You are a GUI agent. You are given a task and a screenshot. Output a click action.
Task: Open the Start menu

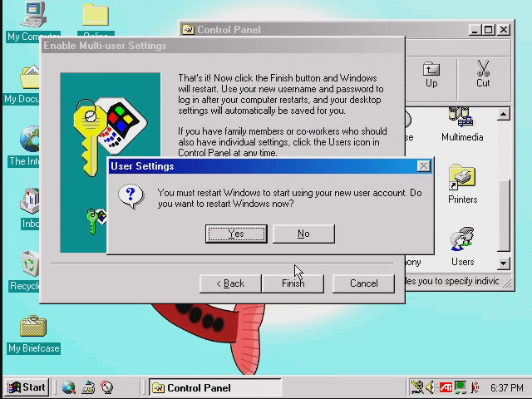coord(27,387)
